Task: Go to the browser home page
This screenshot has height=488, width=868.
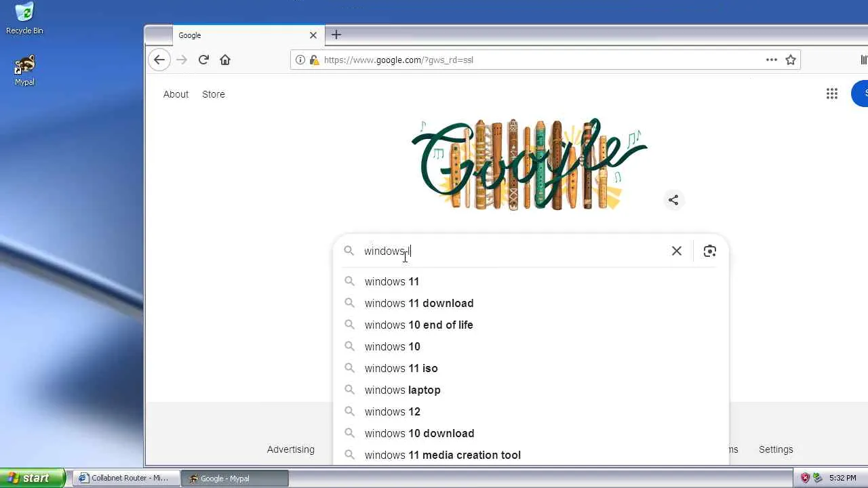Action: pos(225,60)
